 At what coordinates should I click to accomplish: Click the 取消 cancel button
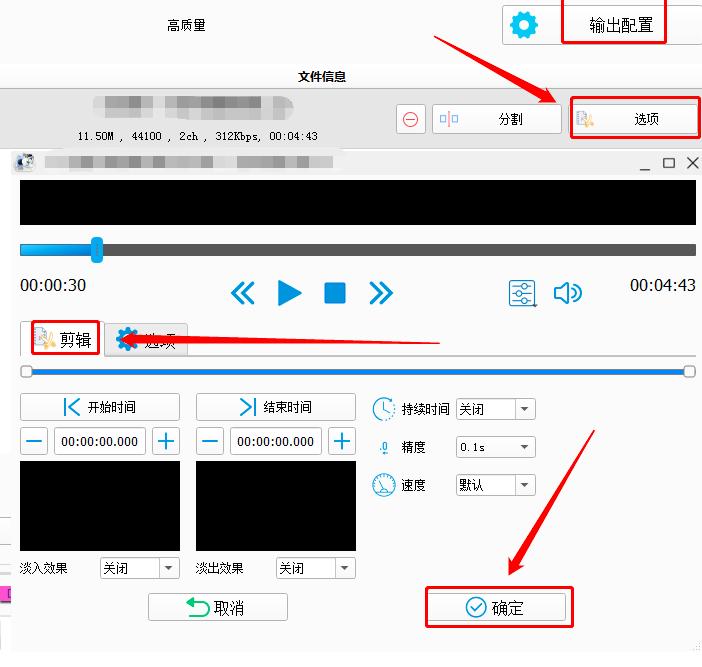point(218,607)
